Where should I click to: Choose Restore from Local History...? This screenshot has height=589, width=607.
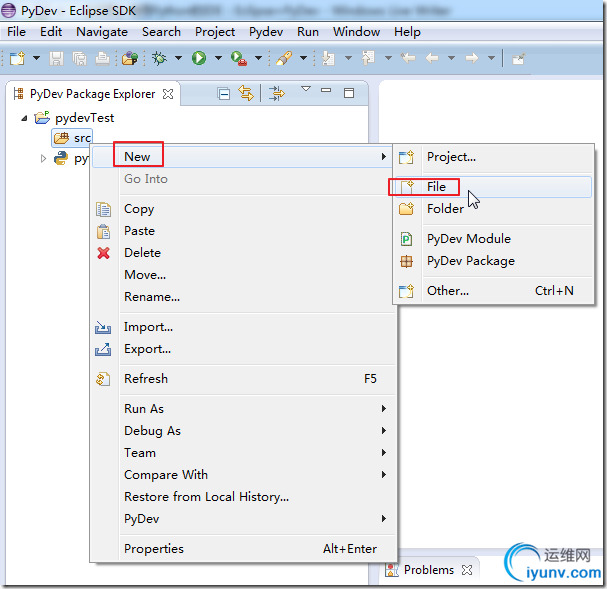tap(242, 497)
